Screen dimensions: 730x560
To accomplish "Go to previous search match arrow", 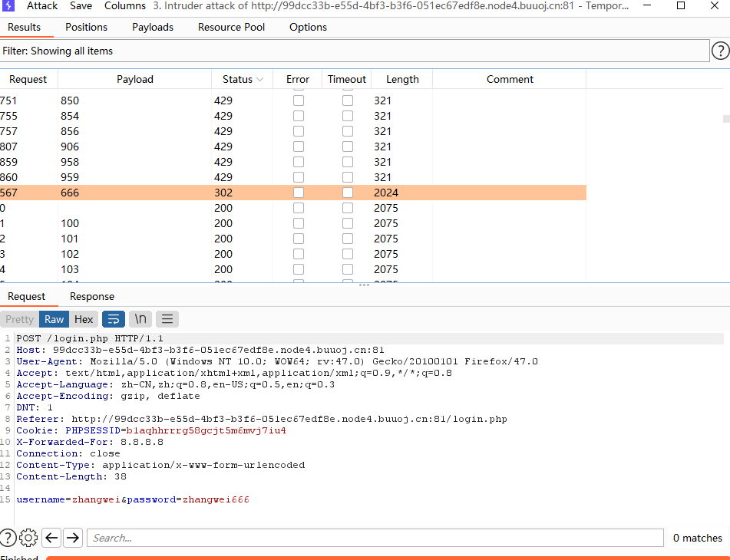I will 51,538.
